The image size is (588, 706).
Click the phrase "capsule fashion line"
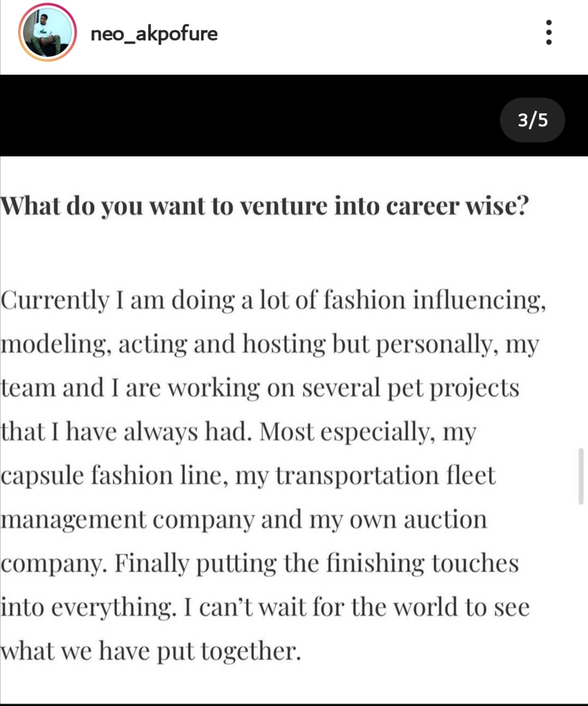[112, 476]
